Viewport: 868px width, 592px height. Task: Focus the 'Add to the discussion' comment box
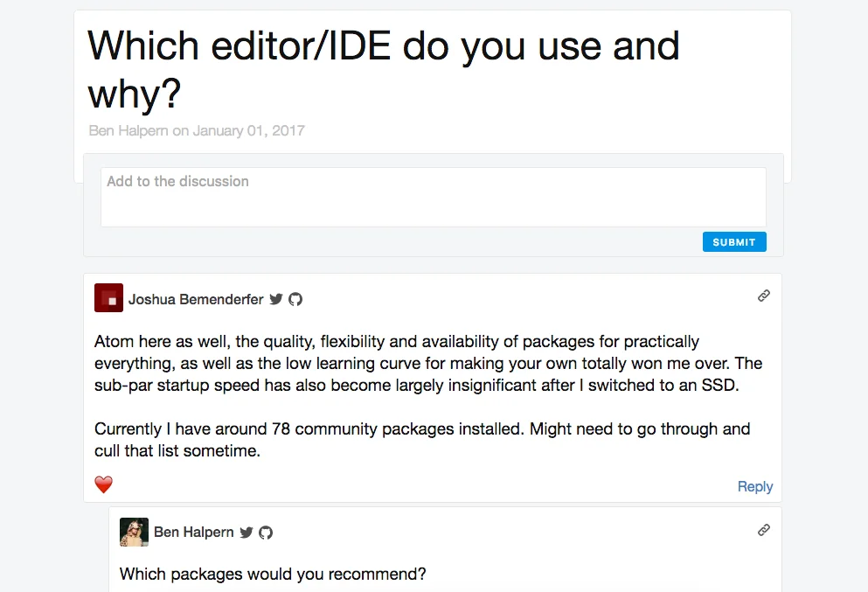click(x=433, y=196)
